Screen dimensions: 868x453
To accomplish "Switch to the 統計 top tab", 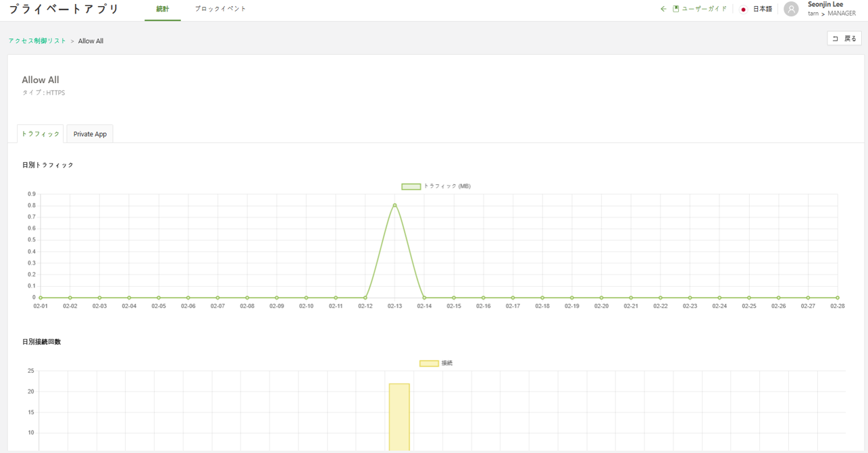I will [x=162, y=9].
